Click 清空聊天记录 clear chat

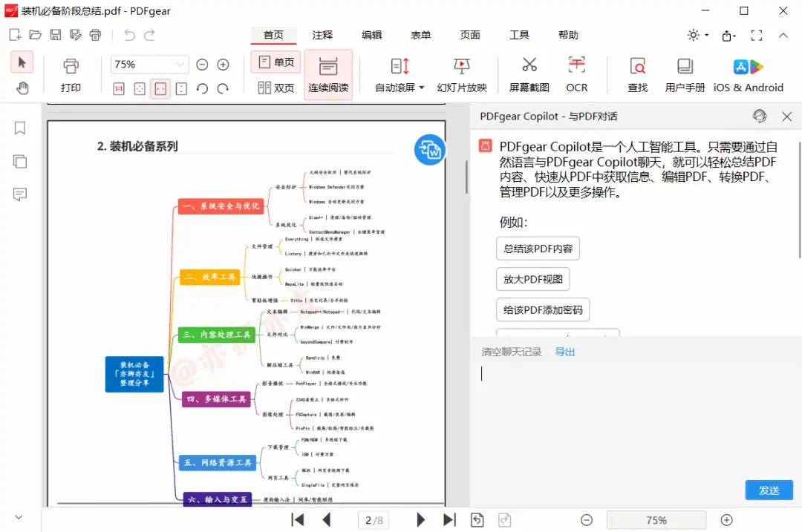tap(511, 352)
